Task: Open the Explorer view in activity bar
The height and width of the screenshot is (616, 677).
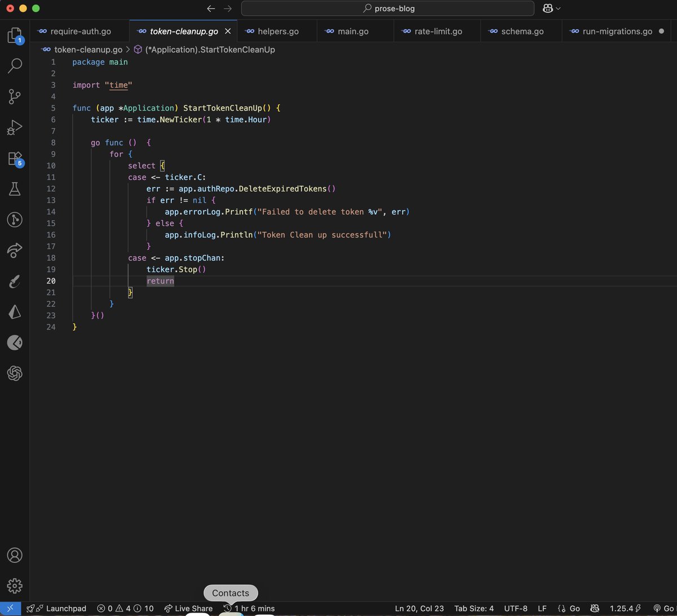Action: pyautogui.click(x=15, y=36)
